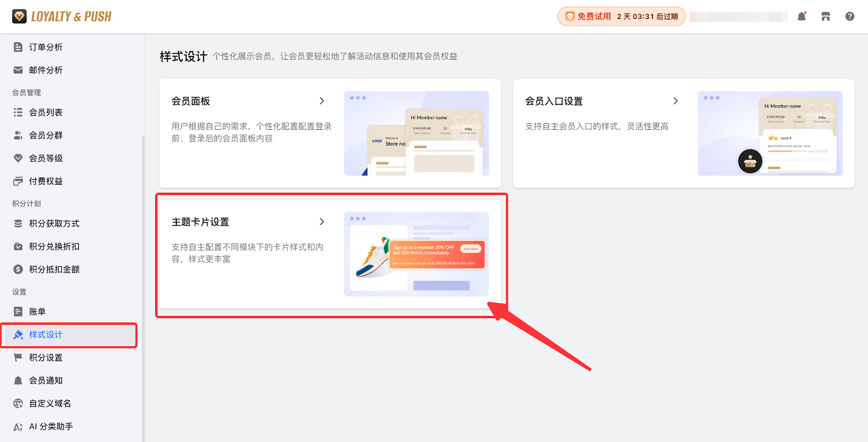Go to 订单分析 in sidebar
868x442 pixels.
[x=46, y=47]
